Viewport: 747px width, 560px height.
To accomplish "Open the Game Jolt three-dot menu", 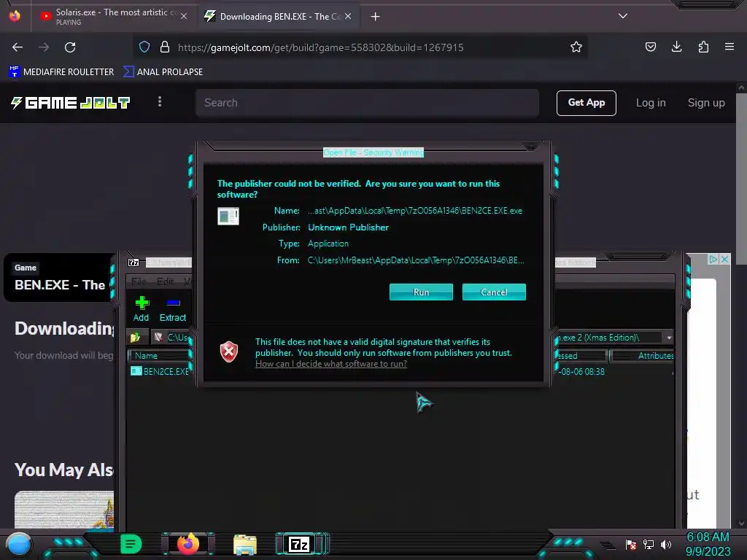I will tap(160, 102).
